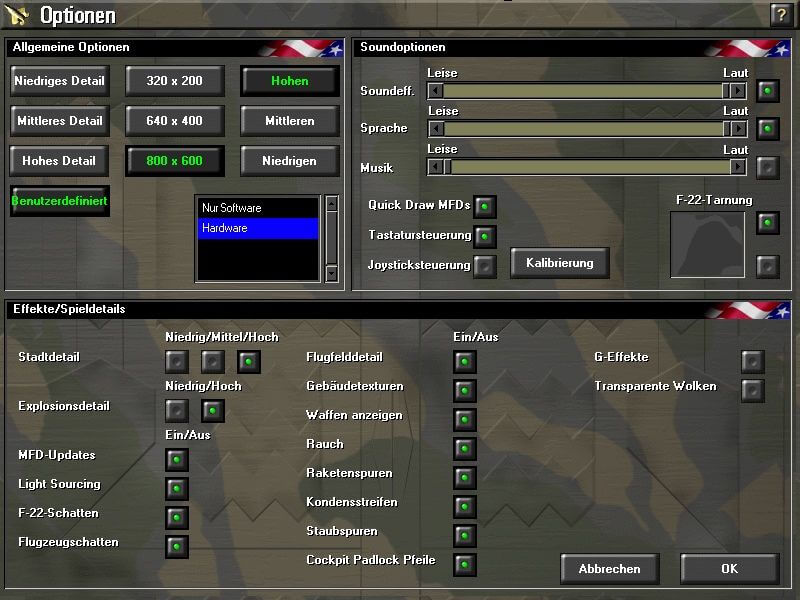Click renderer list scroll up arrow
This screenshot has width=800, height=600.
(x=332, y=204)
